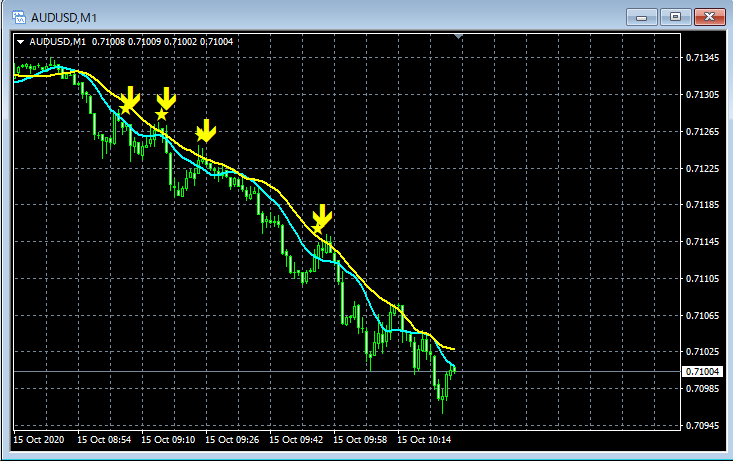Click price scale value 0.71065
The image size is (733, 461).
point(702,315)
